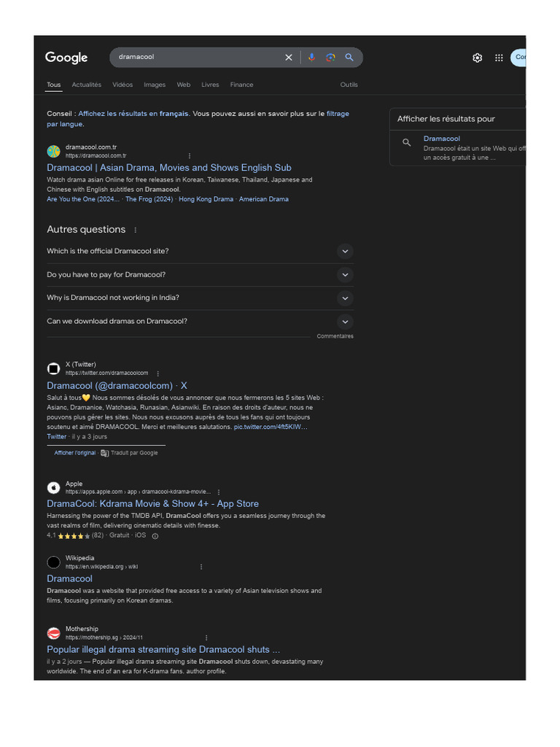Viewport: 560px width, 747px height.
Task: Open the Google apps grid
Action: [499, 58]
